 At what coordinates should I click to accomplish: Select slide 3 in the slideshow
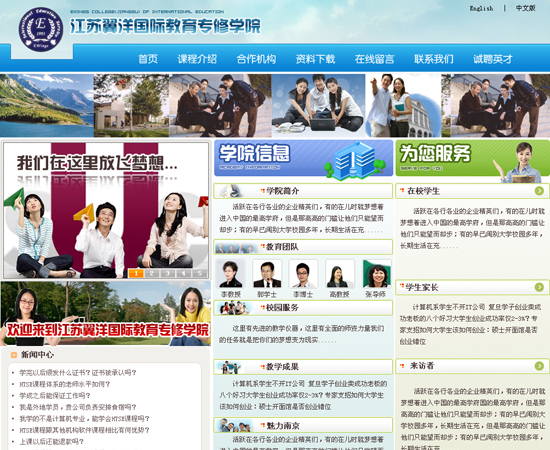click(x=168, y=273)
